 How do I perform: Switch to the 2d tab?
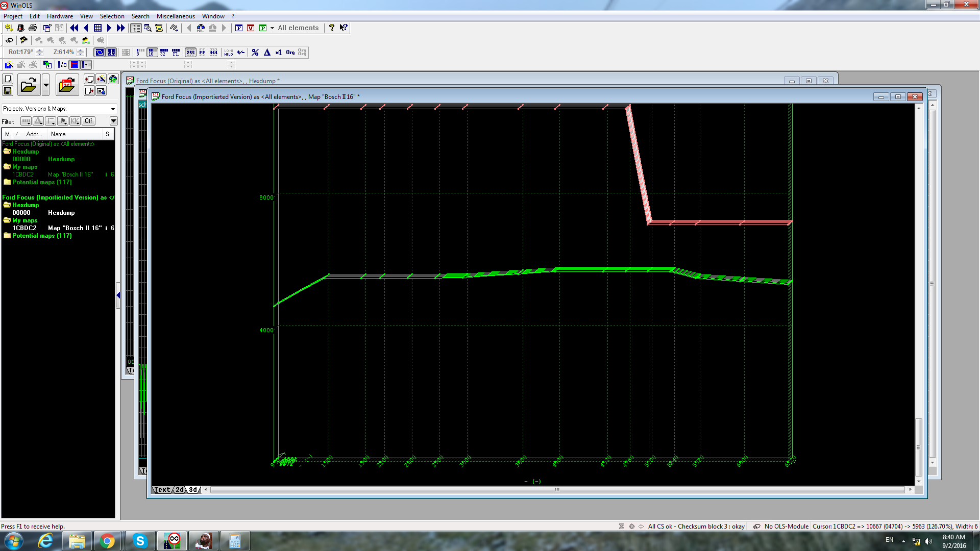[180, 490]
